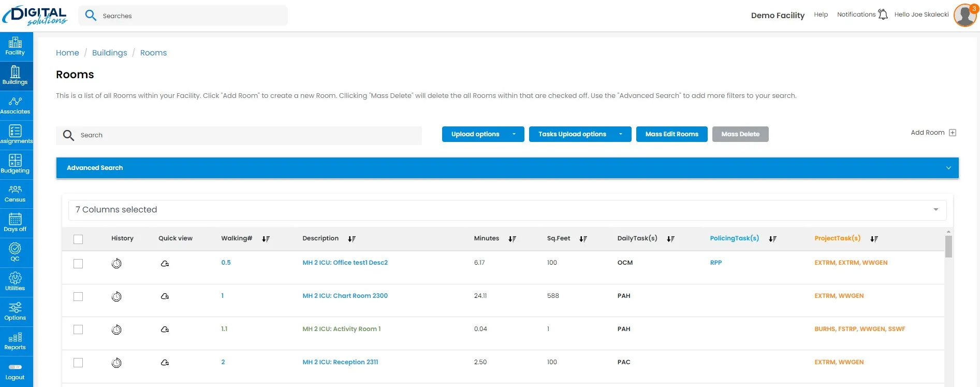980x387 pixels.
Task: Tick the Activity Room 1 row checkbox
Action: 78,329
